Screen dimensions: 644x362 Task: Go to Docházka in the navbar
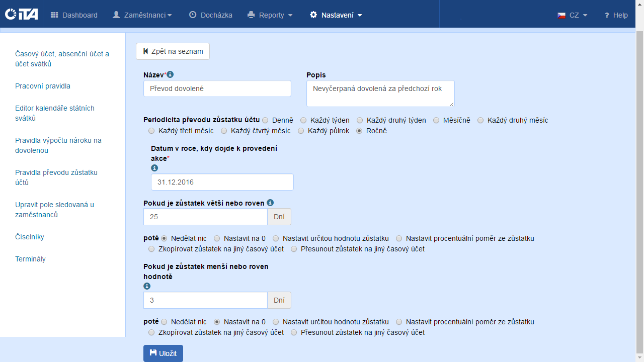211,15
